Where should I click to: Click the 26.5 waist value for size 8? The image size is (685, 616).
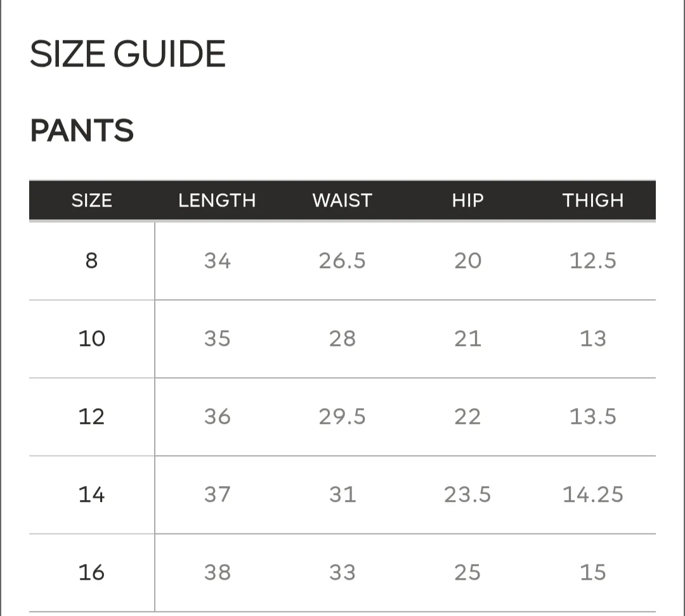pyautogui.click(x=342, y=260)
